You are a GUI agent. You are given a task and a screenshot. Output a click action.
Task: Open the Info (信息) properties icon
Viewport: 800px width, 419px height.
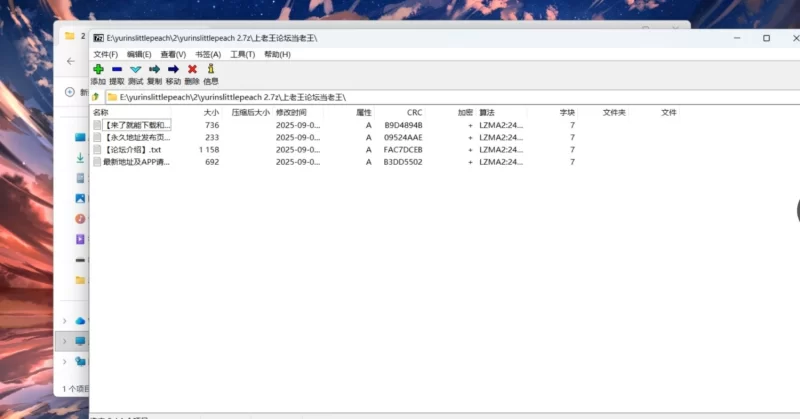(211, 70)
